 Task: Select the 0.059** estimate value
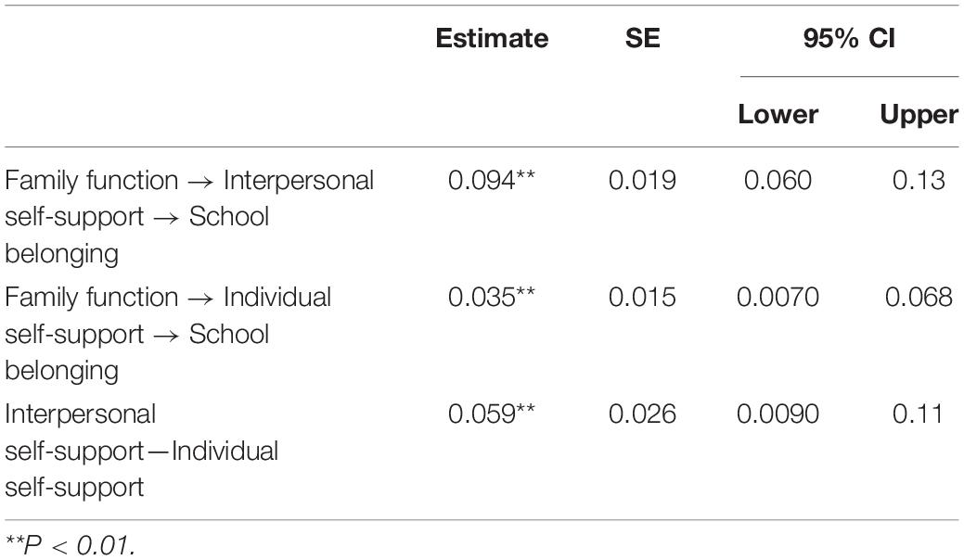tap(491, 414)
